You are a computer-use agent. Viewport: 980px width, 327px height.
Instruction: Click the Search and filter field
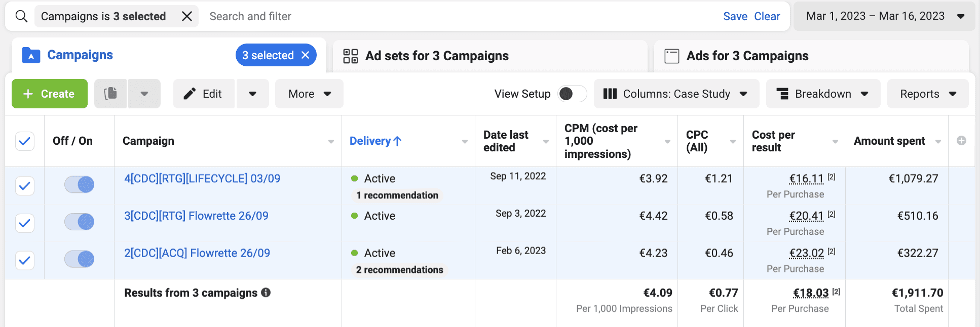click(456, 16)
